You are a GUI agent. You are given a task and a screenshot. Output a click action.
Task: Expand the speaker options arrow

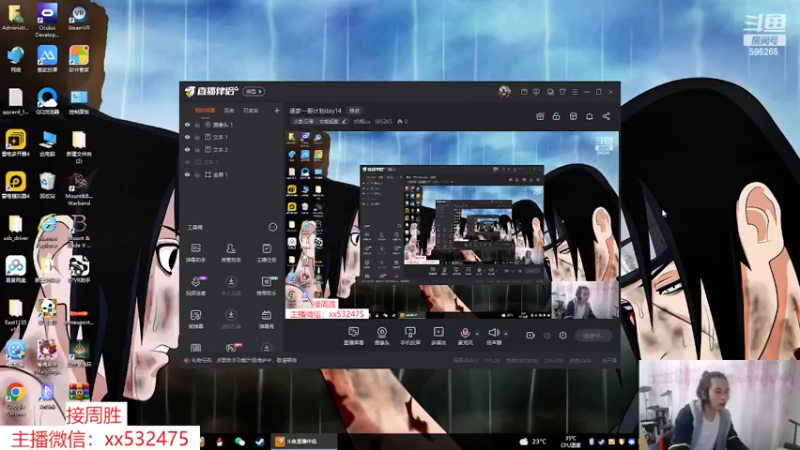tap(506, 334)
